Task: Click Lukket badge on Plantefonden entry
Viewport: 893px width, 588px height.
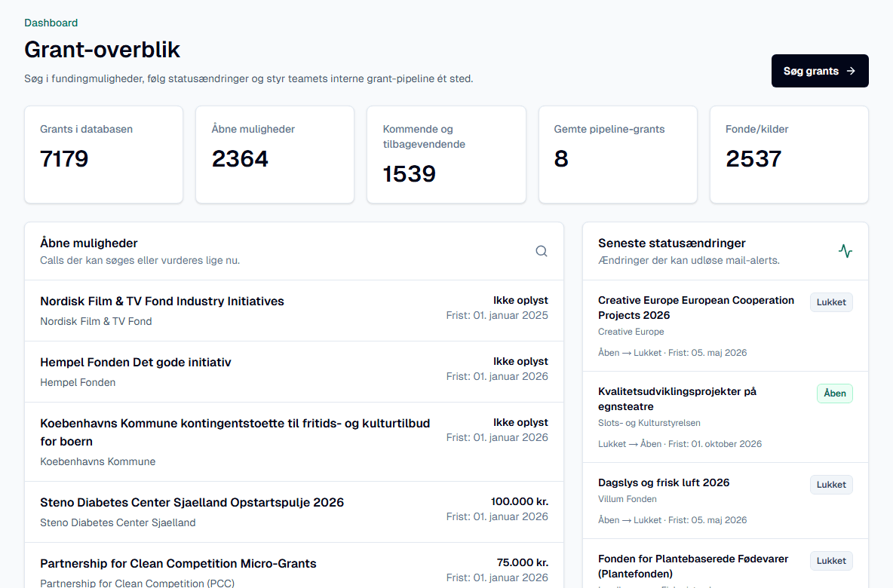Action: [831, 561]
